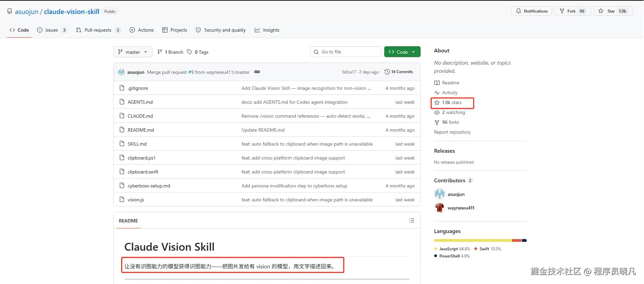Open the cyberboss-setup.md file
644x284 pixels.
pyautogui.click(x=149, y=186)
